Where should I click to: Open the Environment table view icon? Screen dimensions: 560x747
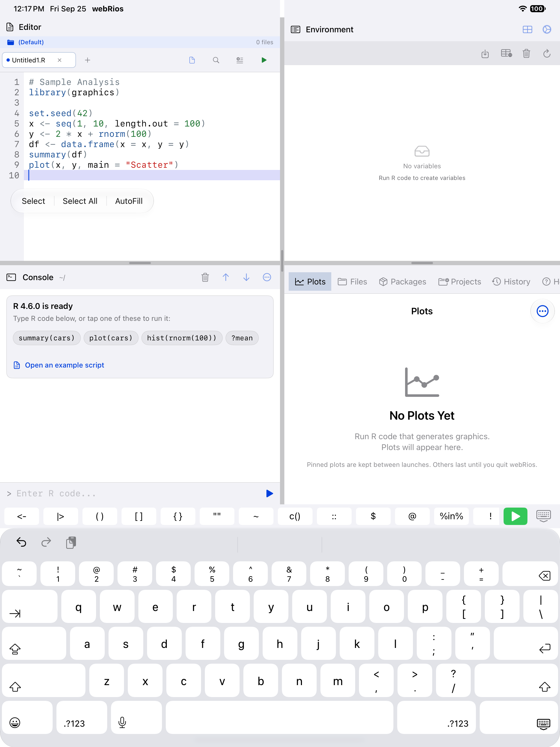pyautogui.click(x=506, y=53)
